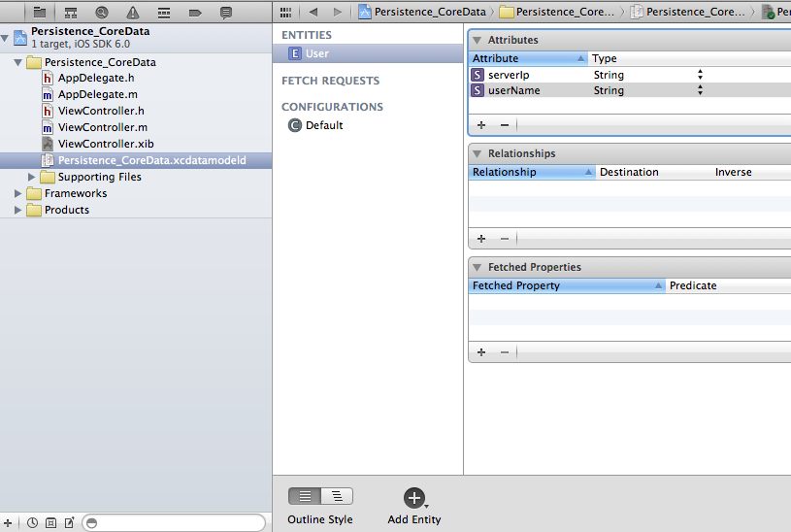Image resolution: width=791 pixels, height=532 pixels.
Task: Open the Symbol navigator icon
Action: [71, 12]
